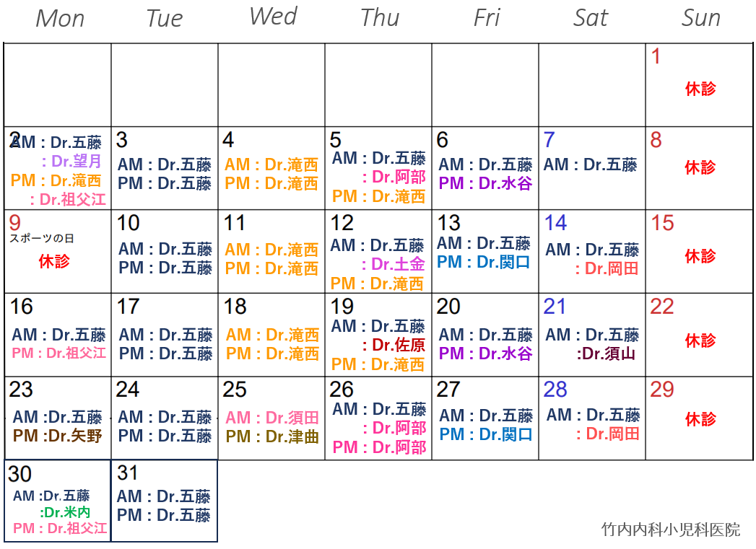The image size is (756, 549).
Task: Select Dr.佐原 entry on date 19
Action: click(x=394, y=346)
